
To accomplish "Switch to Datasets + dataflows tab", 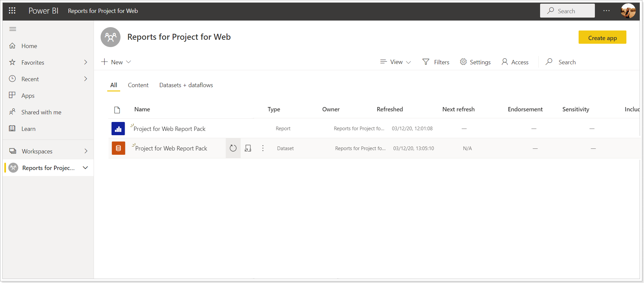I will pos(186,85).
